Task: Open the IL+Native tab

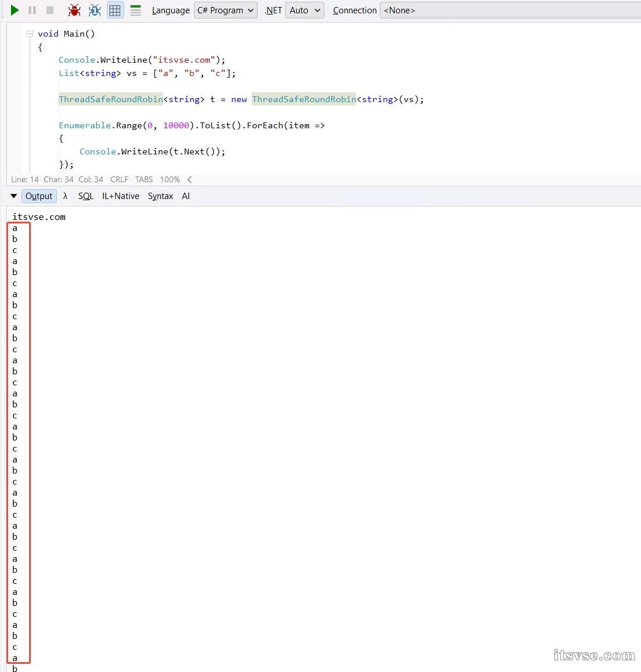Action: (121, 196)
